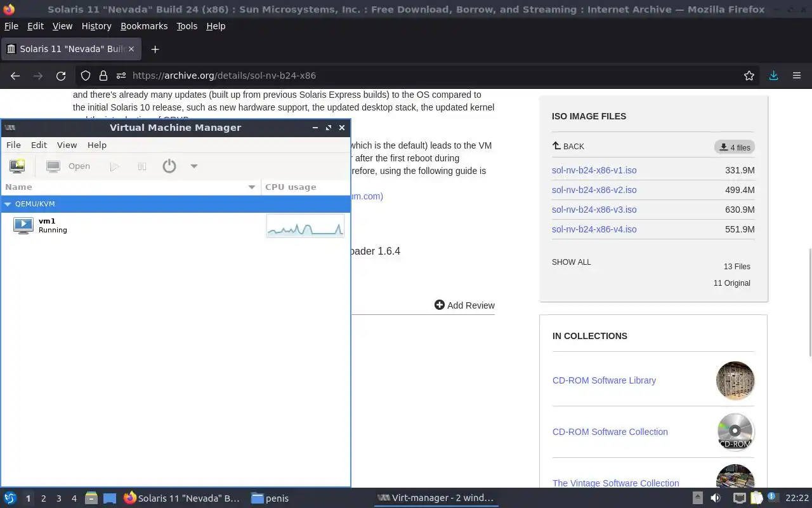
Task: Switch to workspace 3
Action: (x=58, y=498)
